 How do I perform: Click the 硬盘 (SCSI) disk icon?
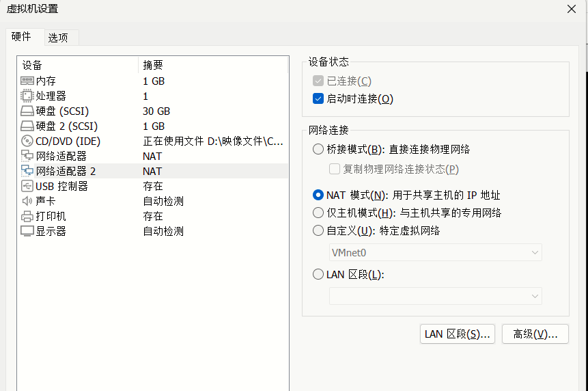click(27, 111)
